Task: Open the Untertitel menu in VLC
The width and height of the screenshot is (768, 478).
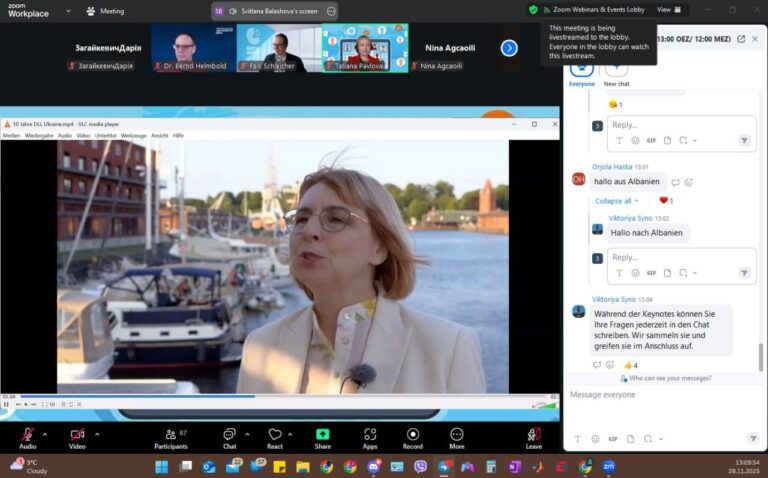Action: [x=105, y=135]
